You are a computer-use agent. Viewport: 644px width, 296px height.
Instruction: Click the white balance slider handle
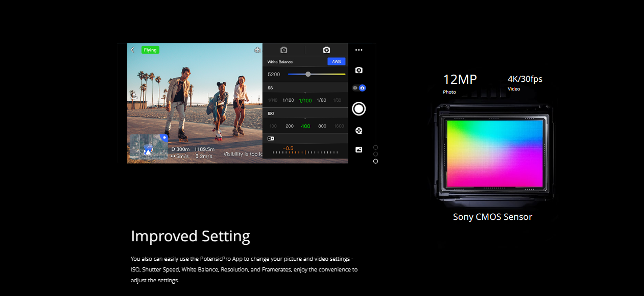pos(308,74)
